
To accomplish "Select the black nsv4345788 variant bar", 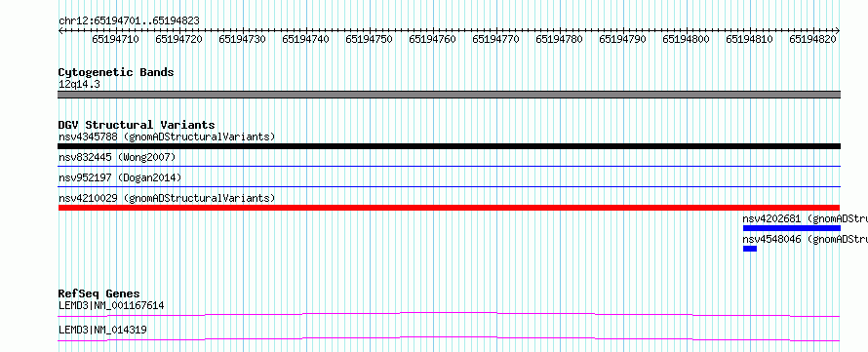I will pyautogui.click(x=450, y=146).
